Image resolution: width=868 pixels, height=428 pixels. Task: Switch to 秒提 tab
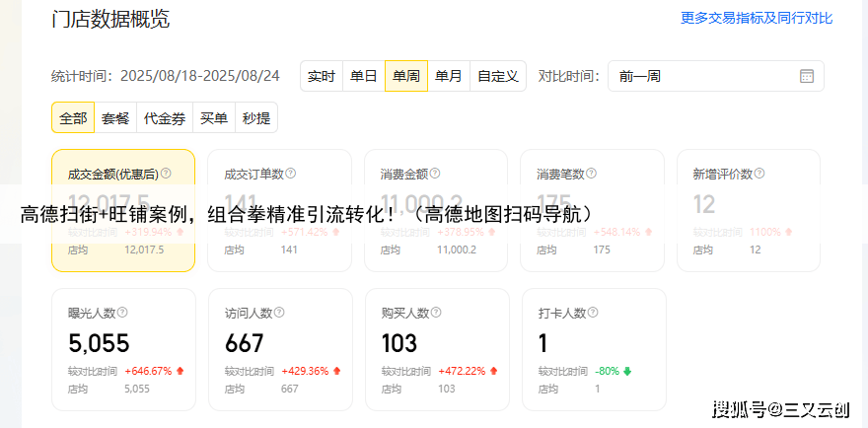[256, 118]
